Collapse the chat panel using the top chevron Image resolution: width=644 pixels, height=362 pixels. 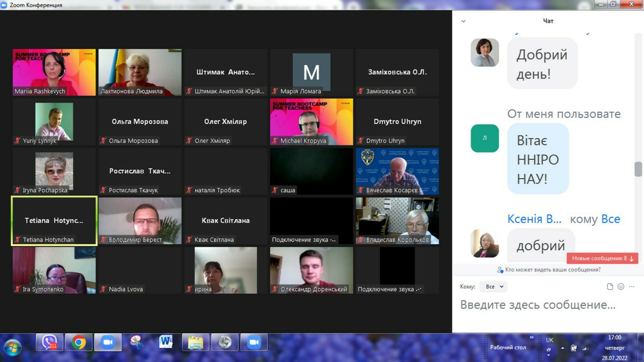(x=463, y=21)
